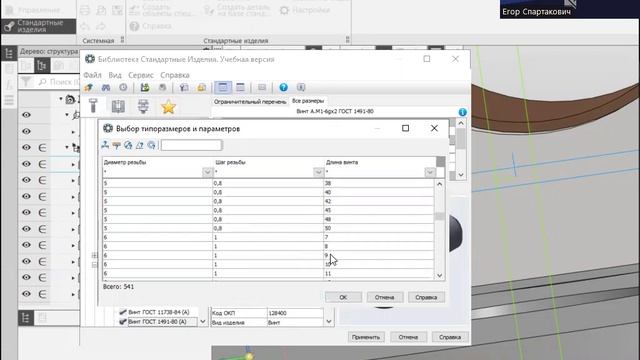Open the bolt fasteners section icon

93,106
